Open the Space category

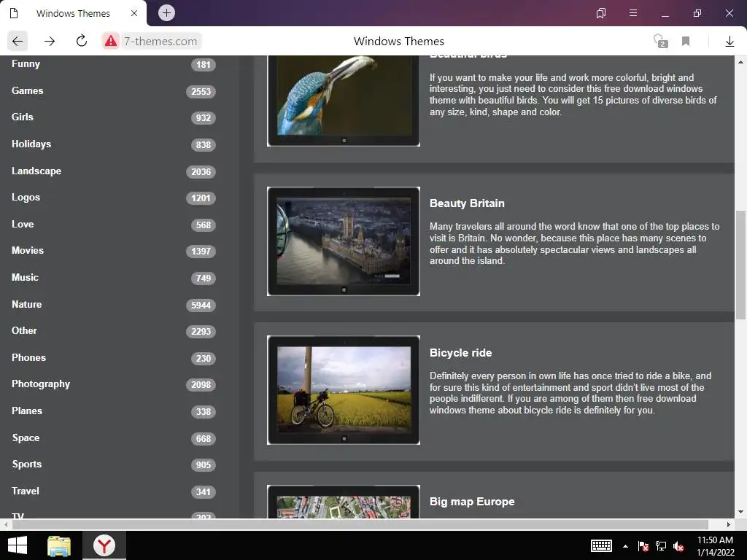tap(26, 437)
